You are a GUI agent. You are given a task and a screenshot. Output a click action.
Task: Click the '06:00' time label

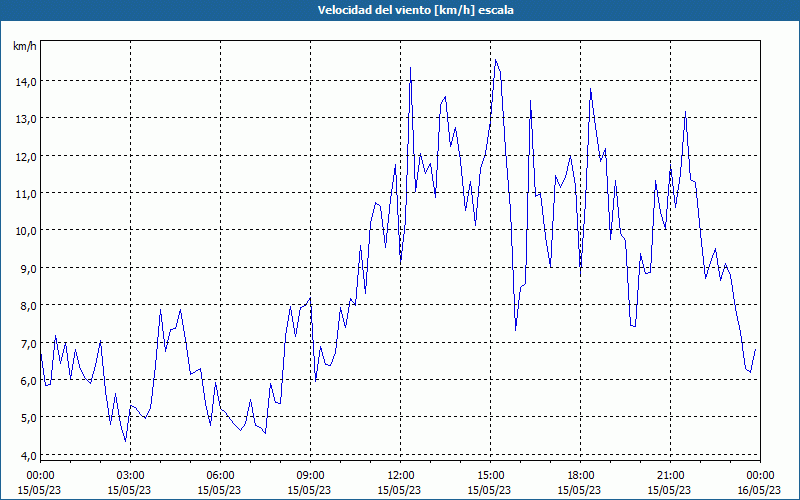pyautogui.click(x=220, y=476)
